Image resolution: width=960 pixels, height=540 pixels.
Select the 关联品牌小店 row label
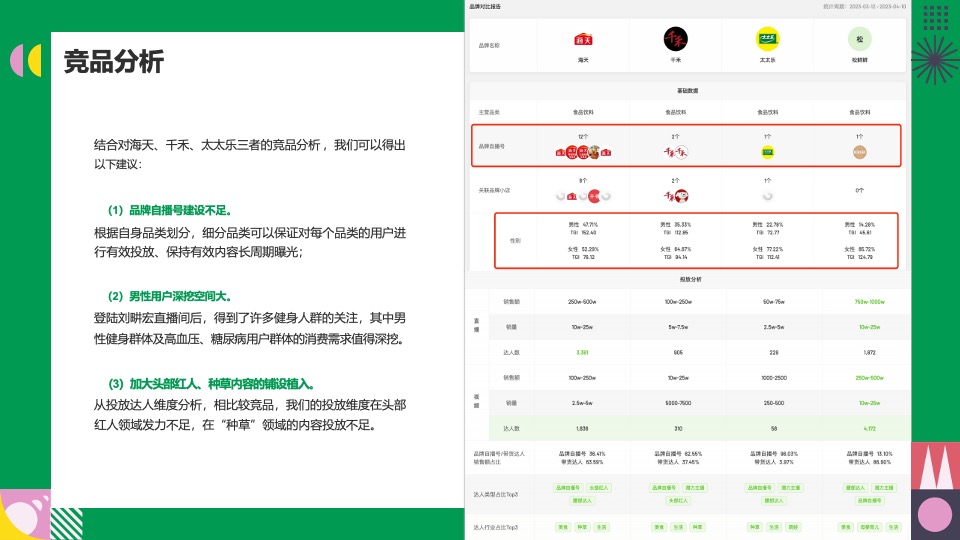494,190
